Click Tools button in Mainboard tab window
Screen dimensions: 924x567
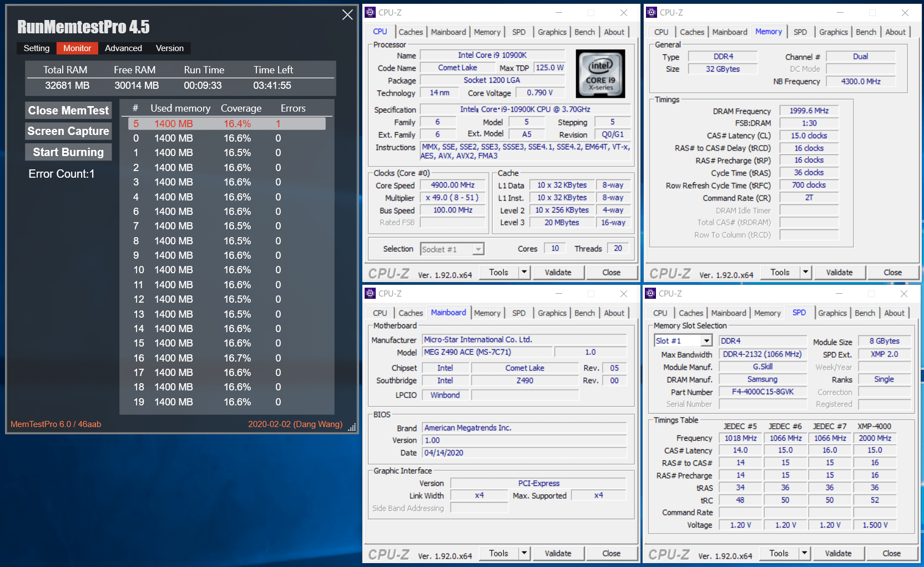[x=498, y=553]
